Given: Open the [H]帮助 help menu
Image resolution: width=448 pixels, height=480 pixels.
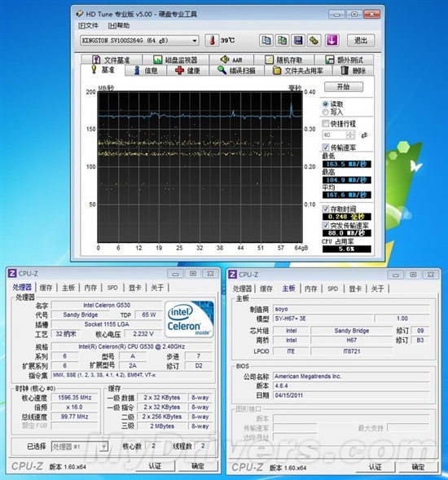Looking at the screenshot, I should point(119,26).
